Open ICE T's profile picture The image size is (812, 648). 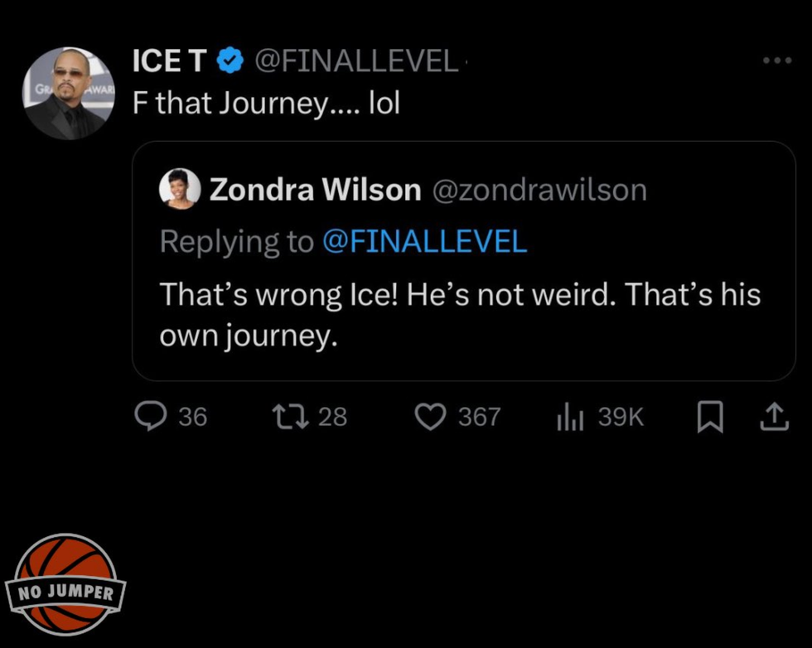point(69,93)
